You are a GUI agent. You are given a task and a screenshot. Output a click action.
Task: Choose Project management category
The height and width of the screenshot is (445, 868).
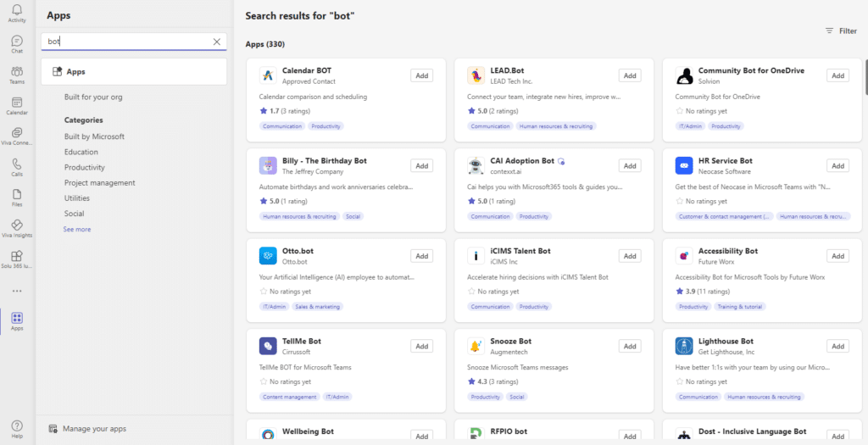99,183
